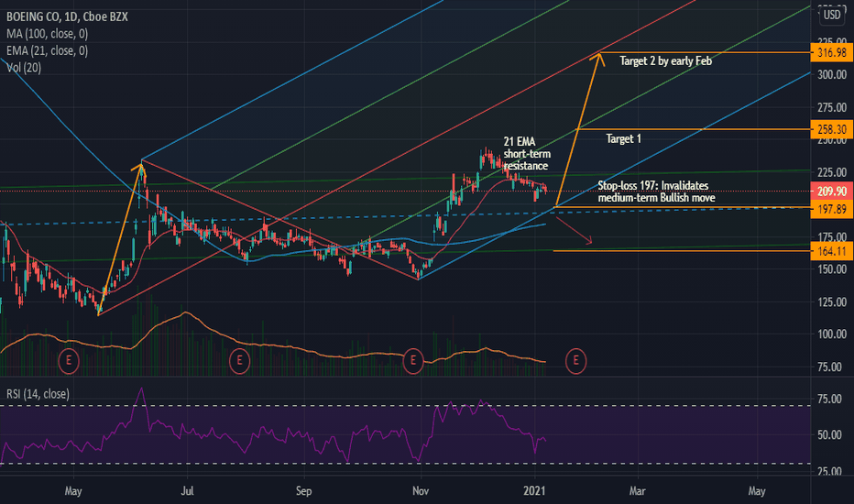
Task: Open the earnings E marker above the Nov label
Action: pyautogui.click(x=413, y=361)
